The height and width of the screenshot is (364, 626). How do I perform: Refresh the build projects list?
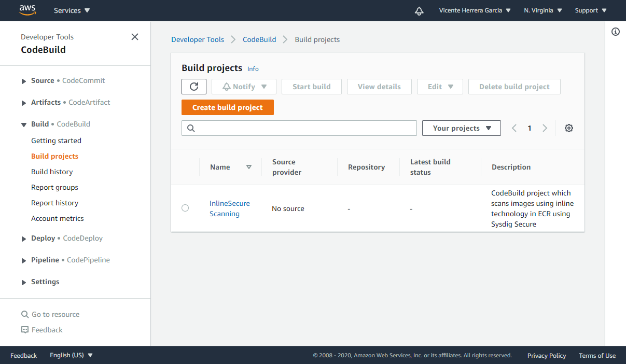(194, 87)
